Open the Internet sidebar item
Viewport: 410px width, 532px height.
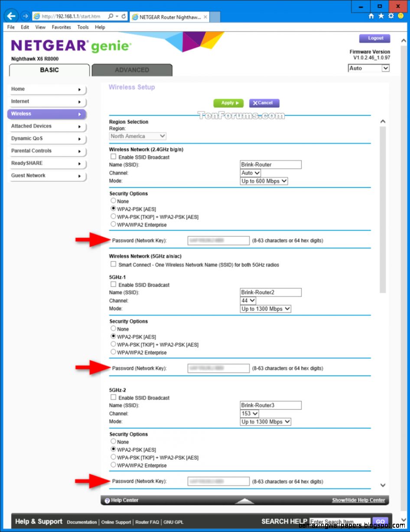click(47, 102)
